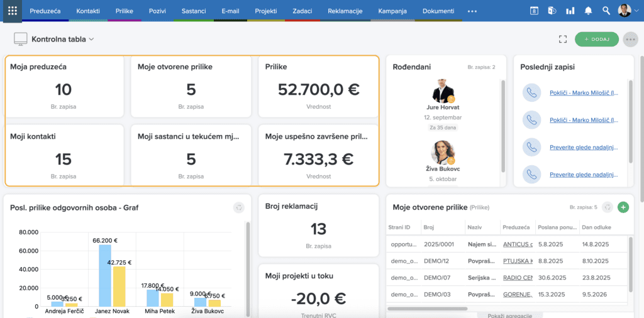Refresh the Posl. prilike graph widget
The height and width of the screenshot is (318, 644).
click(x=238, y=207)
